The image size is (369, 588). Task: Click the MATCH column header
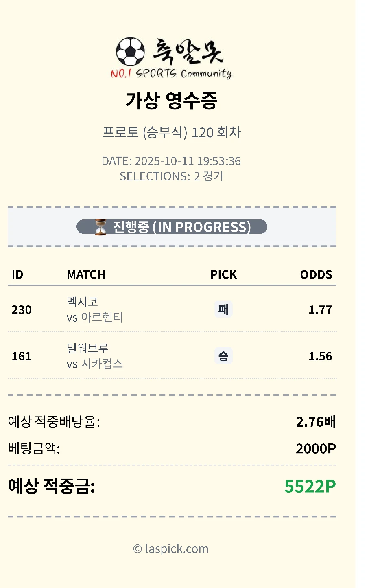tap(86, 275)
